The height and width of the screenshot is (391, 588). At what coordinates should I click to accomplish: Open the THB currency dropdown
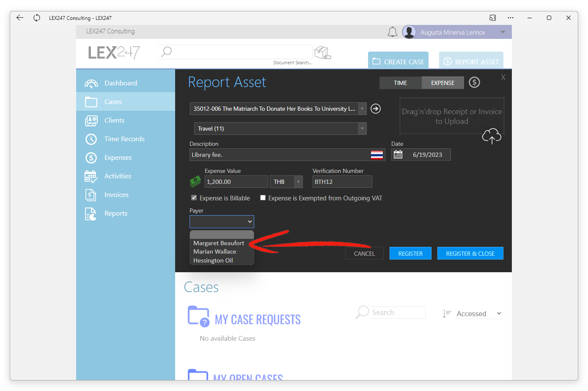[x=298, y=182]
